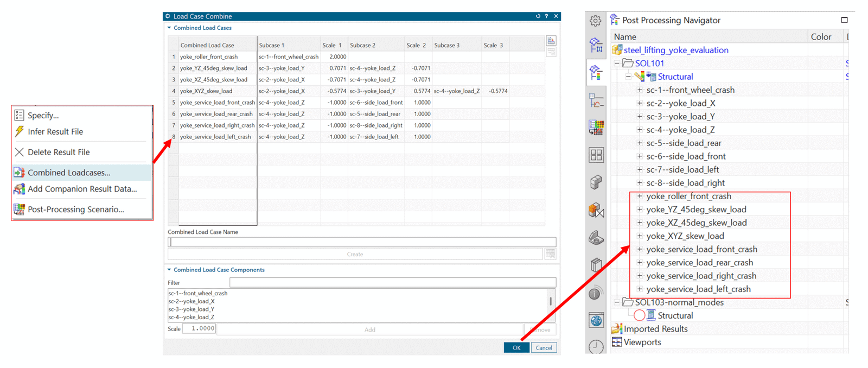Click inside Combined Load Case Name field
The height and width of the screenshot is (368, 868).
click(x=362, y=242)
